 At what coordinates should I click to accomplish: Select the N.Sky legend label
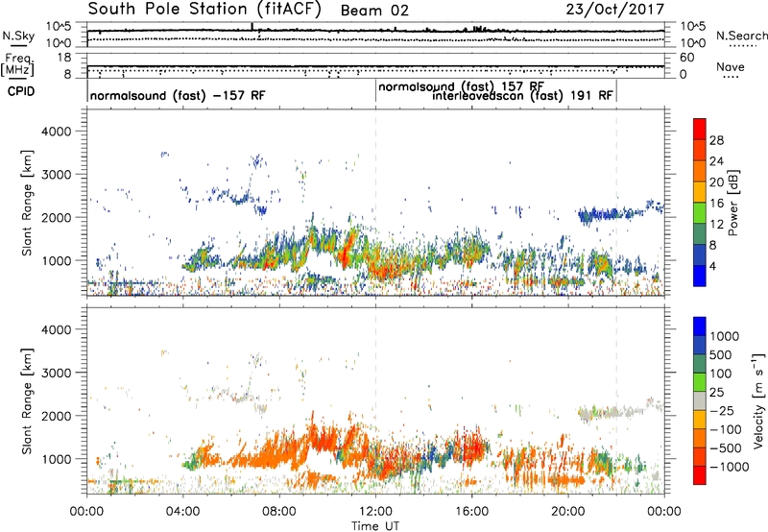[x=18, y=36]
